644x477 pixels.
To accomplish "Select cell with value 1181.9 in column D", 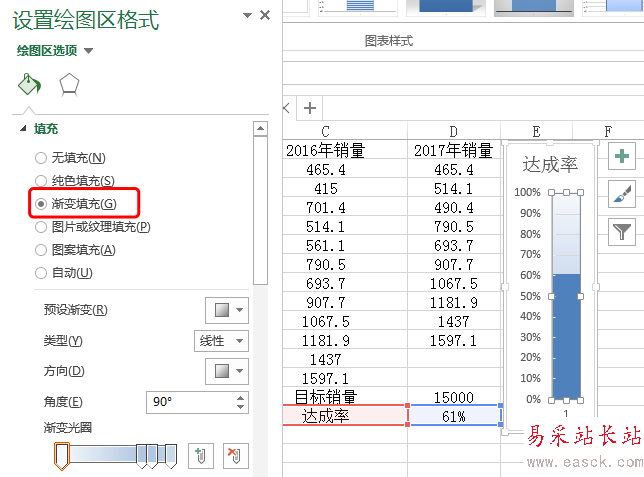I will tap(454, 302).
